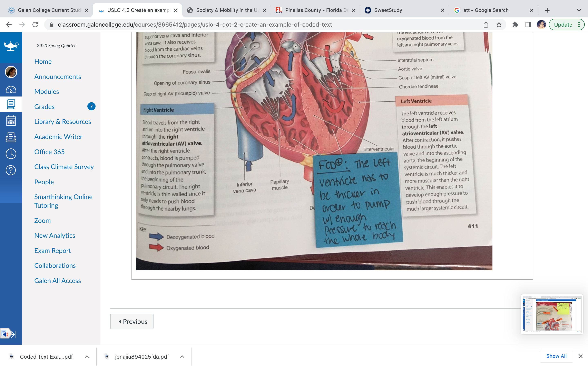Open the Coded Text Exa....pdf download
This screenshot has height=368, width=588.
[46, 357]
